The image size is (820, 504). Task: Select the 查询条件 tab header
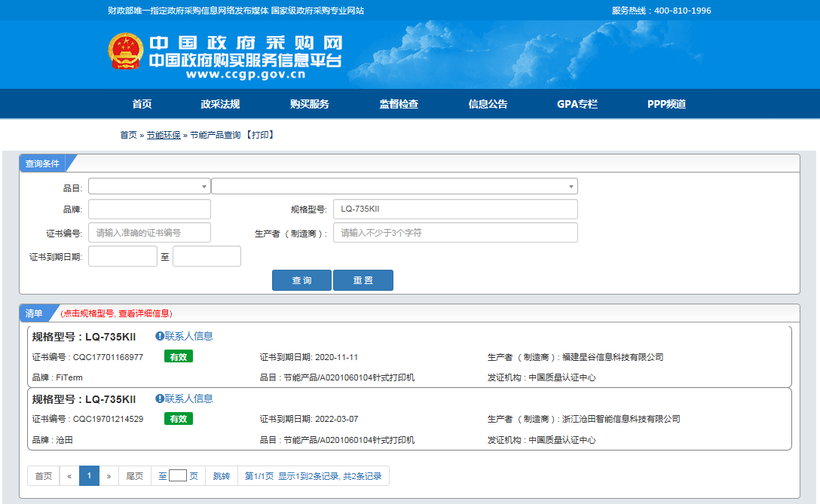pyautogui.click(x=42, y=163)
